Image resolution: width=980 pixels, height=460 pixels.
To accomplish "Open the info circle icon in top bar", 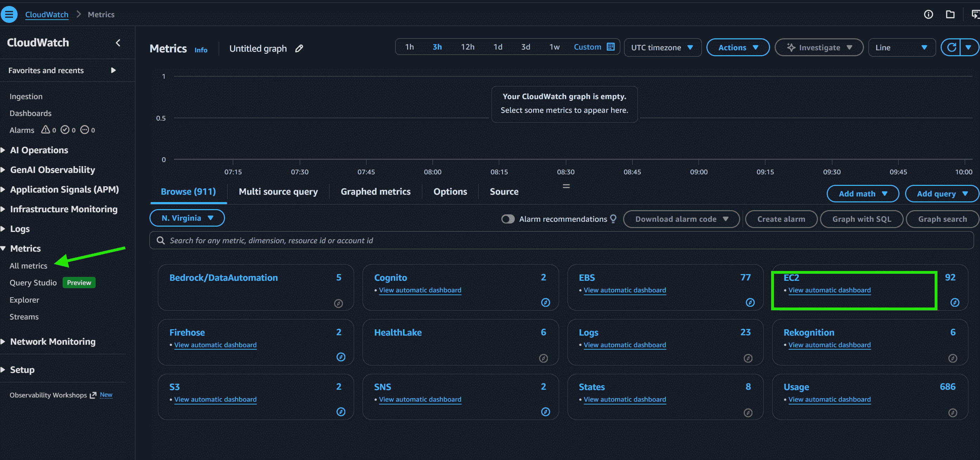I will point(928,14).
